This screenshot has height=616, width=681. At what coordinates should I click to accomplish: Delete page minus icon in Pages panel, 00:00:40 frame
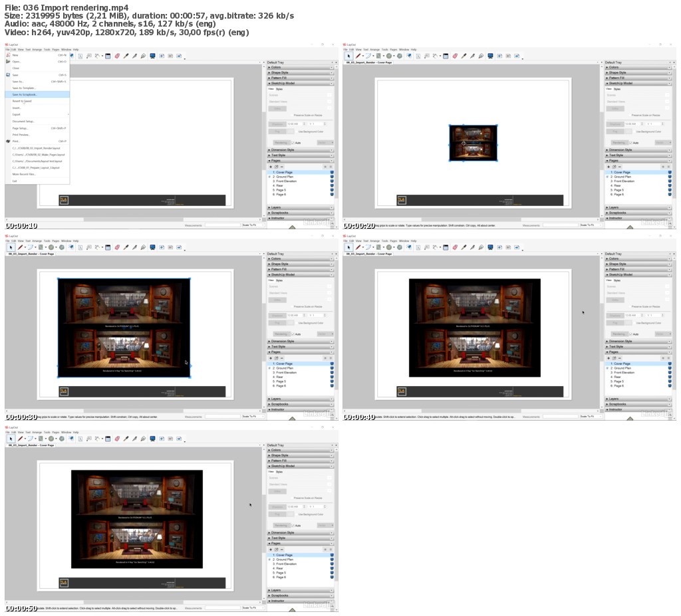(620, 358)
